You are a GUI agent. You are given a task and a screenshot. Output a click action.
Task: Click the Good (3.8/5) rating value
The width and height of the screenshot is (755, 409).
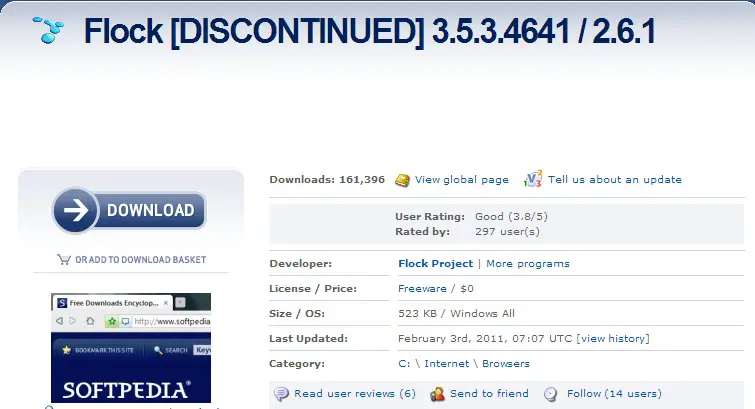(x=511, y=217)
